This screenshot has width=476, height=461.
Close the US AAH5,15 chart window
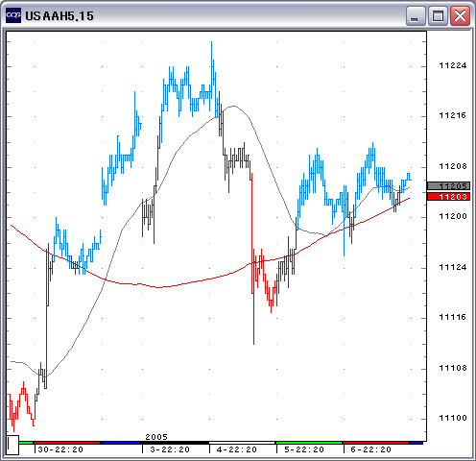pos(460,15)
